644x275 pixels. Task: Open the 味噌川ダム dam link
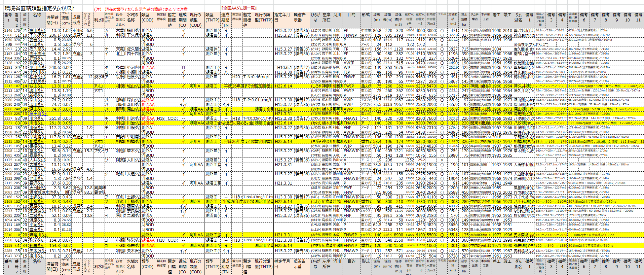(x=38, y=235)
